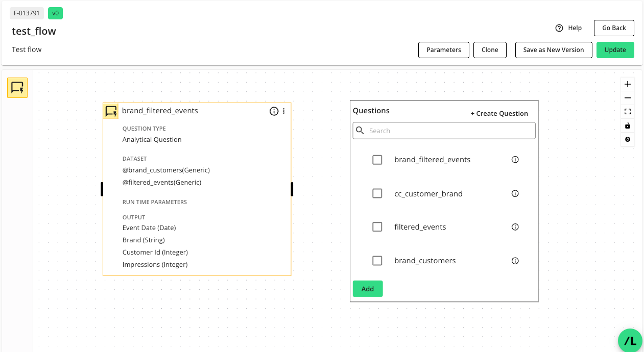Zoom in on the canvas
The height and width of the screenshot is (352, 644).
(x=627, y=84)
